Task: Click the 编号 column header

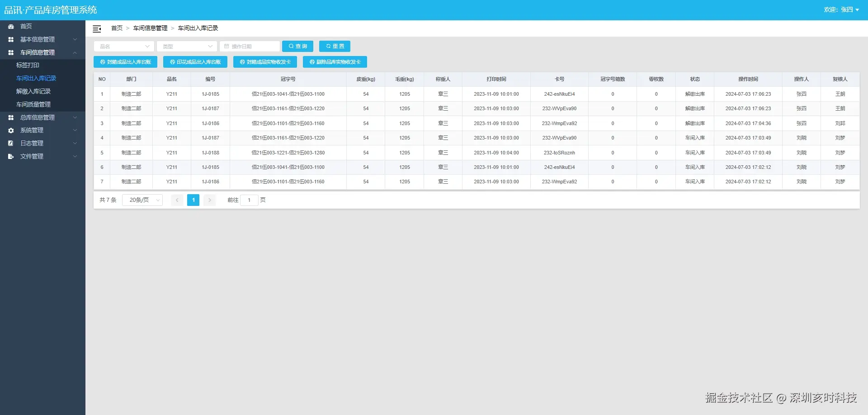Action: 210,79
